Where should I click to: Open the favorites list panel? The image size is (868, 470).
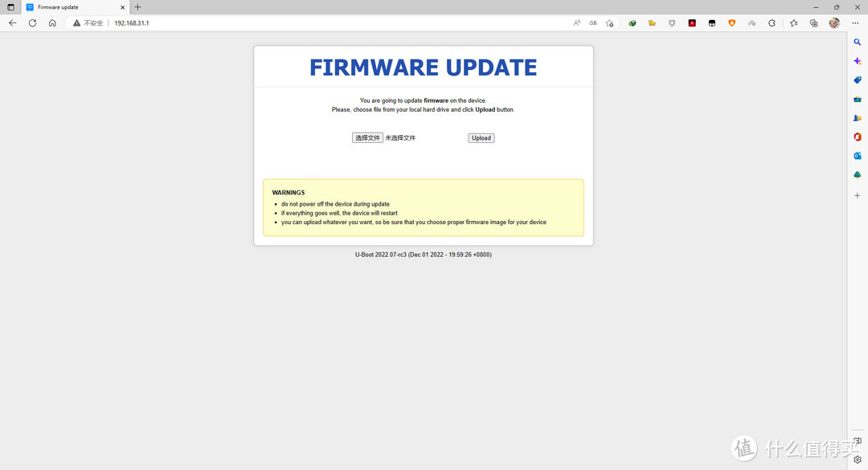[793, 23]
